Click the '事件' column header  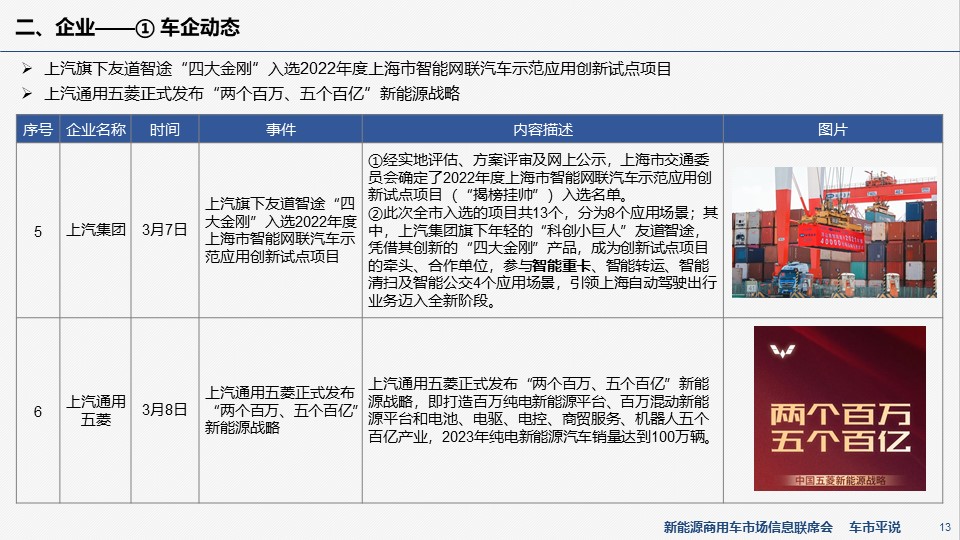(x=280, y=129)
